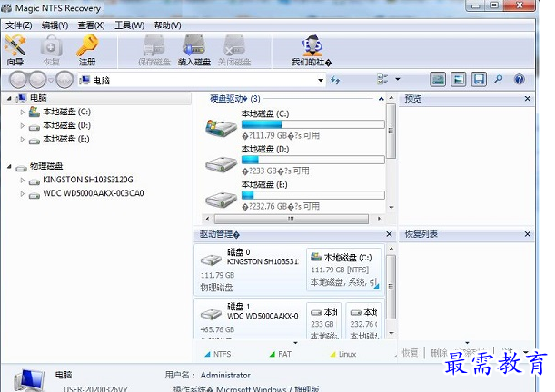Click the forward navigation round button

37,80
